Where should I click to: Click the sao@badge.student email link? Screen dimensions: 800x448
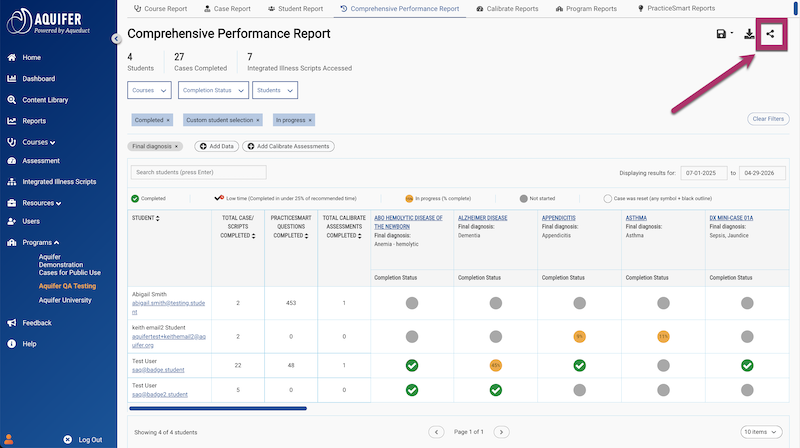tap(158, 370)
